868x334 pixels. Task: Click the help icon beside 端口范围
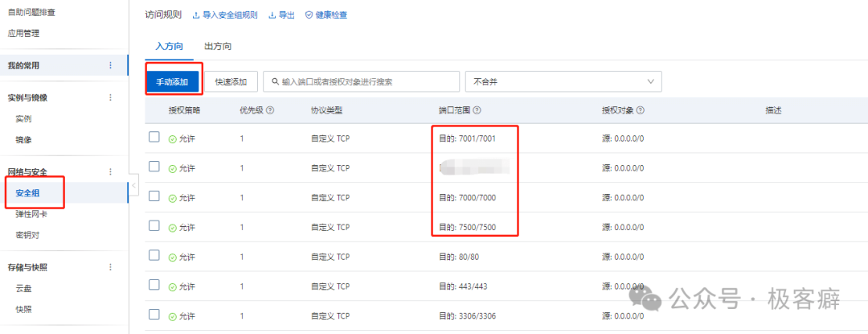tap(477, 110)
